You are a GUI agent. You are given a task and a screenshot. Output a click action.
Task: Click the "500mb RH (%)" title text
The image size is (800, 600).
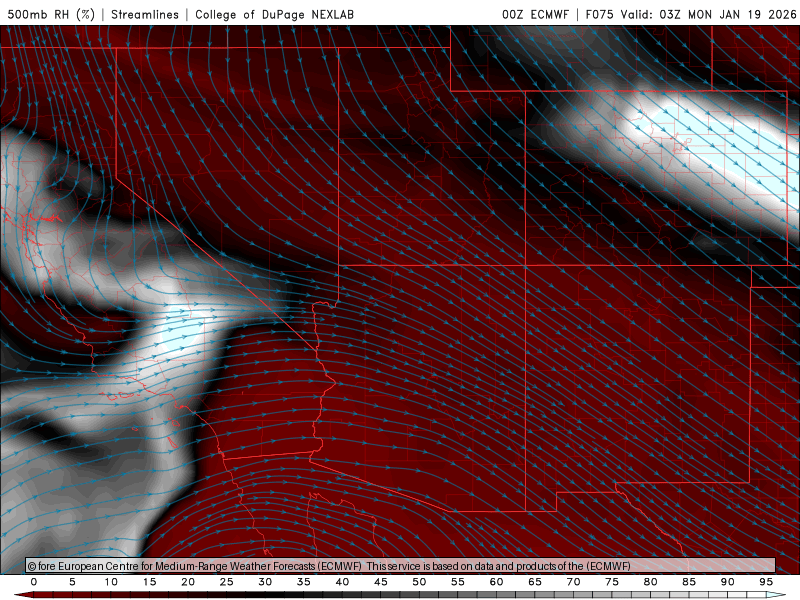coord(52,14)
